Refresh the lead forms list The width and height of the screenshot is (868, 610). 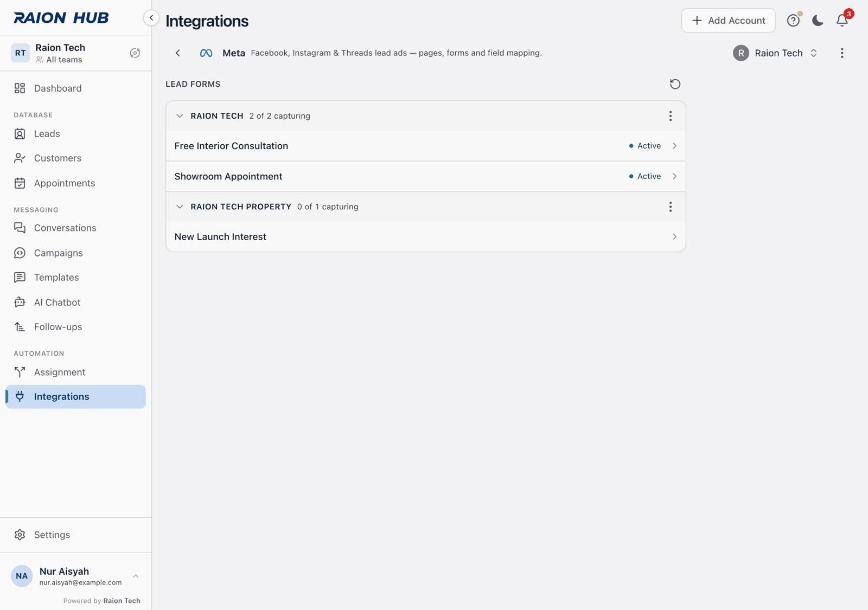(675, 84)
